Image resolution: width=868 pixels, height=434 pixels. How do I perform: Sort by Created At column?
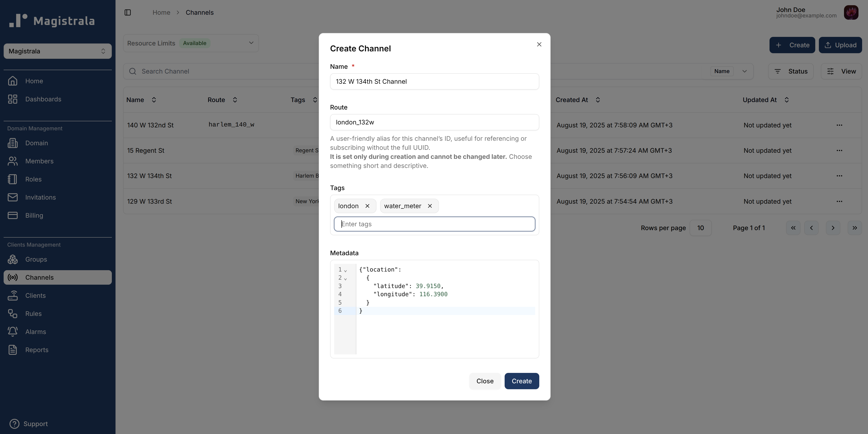597,100
